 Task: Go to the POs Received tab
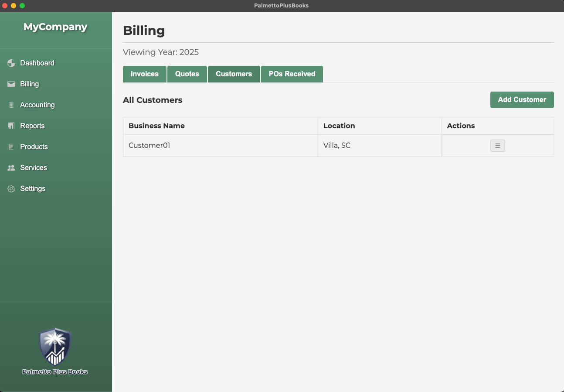point(292,74)
